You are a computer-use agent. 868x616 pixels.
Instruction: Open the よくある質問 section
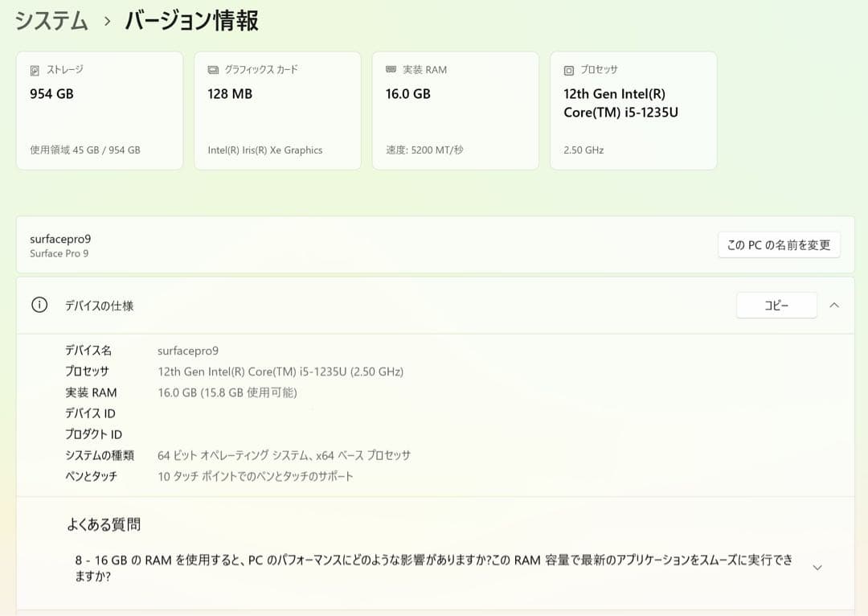coord(104,524)
